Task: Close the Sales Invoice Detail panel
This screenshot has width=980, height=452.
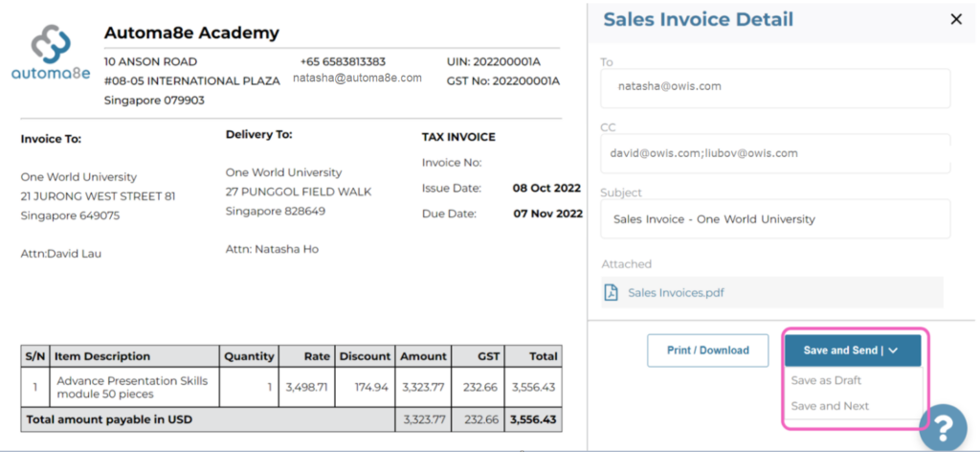Action: pyautogui.click(x=956, y=19)
